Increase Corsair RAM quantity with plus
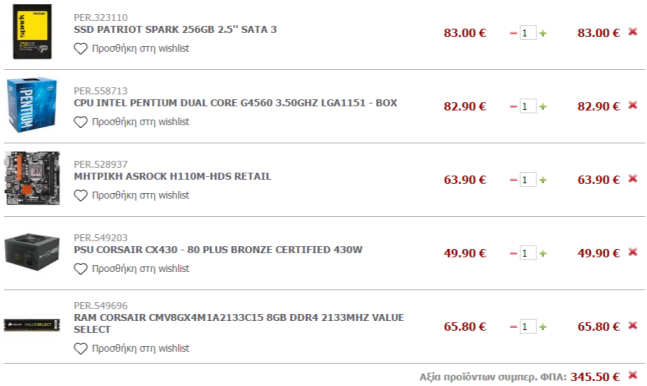 pyautogui.click(x=543, y=327)
